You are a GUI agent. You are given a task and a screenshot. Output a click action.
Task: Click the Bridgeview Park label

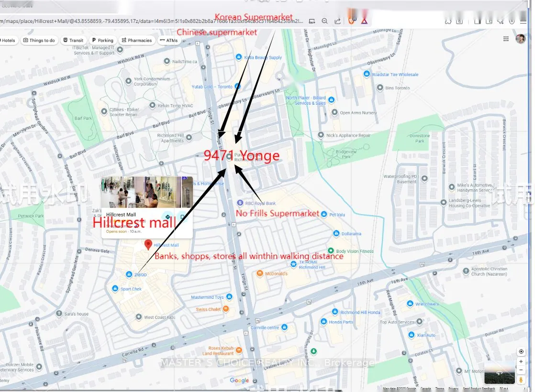346,154
